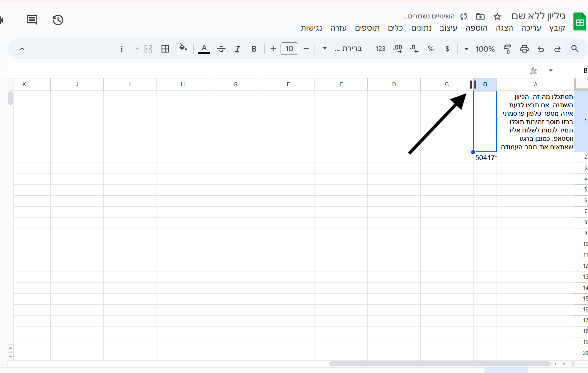This screenshot has width=588, height=373.
Task: Open version history clock icon
Action: point(58,20)
